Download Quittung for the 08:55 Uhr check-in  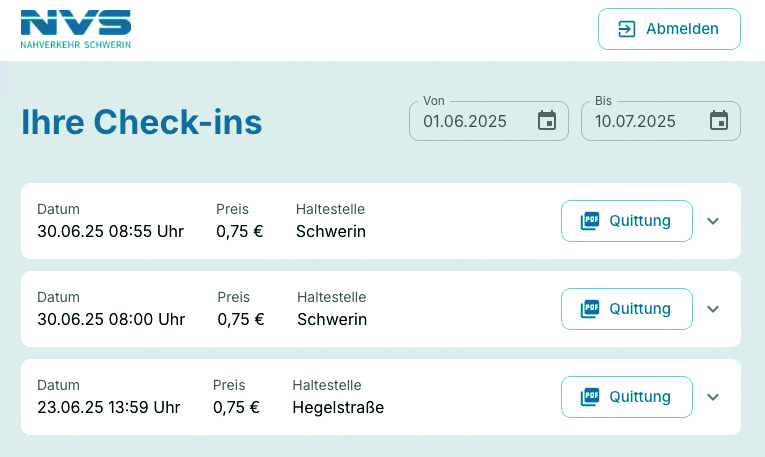click(x=638, y=221)
